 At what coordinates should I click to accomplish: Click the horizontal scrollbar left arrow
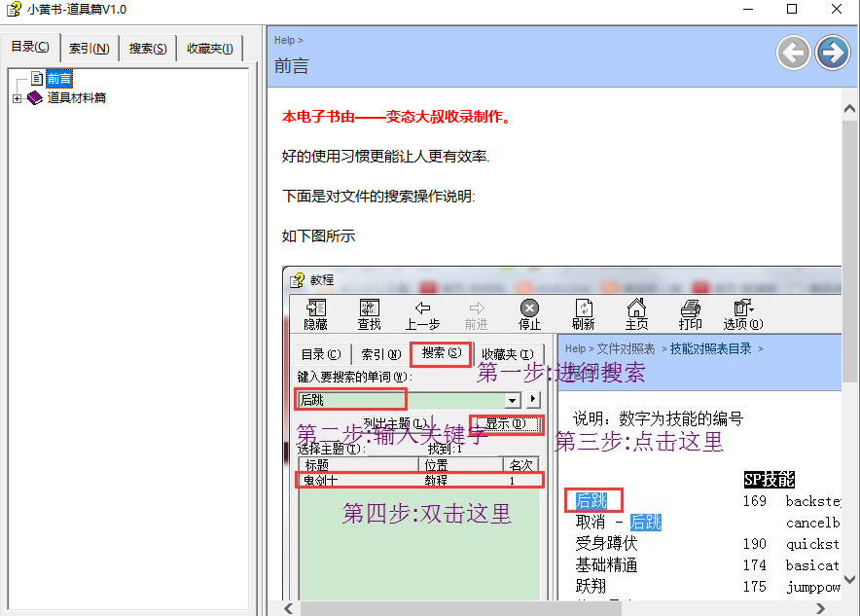tap(289, 608)
